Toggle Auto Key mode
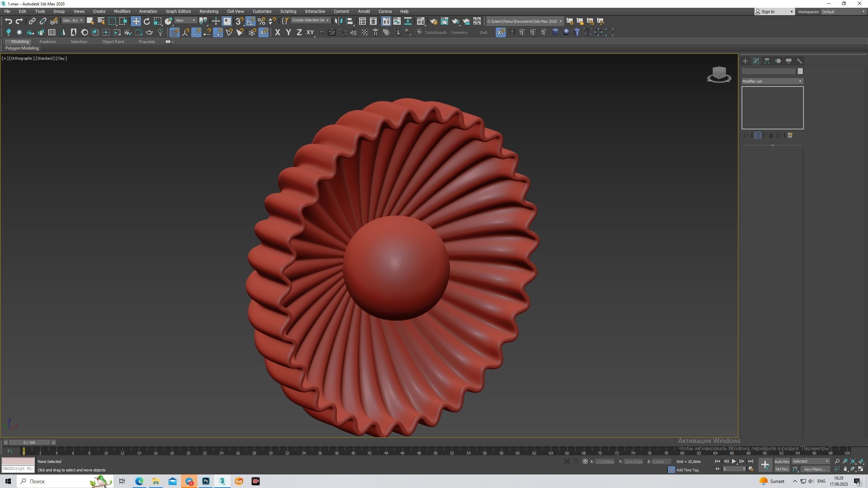The image size is (868, 488). [x=782, y=461]
